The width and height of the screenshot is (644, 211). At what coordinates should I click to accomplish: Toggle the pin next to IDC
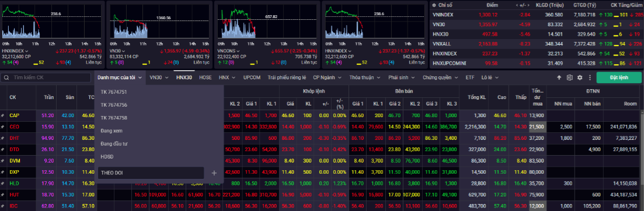click(2, 206)
